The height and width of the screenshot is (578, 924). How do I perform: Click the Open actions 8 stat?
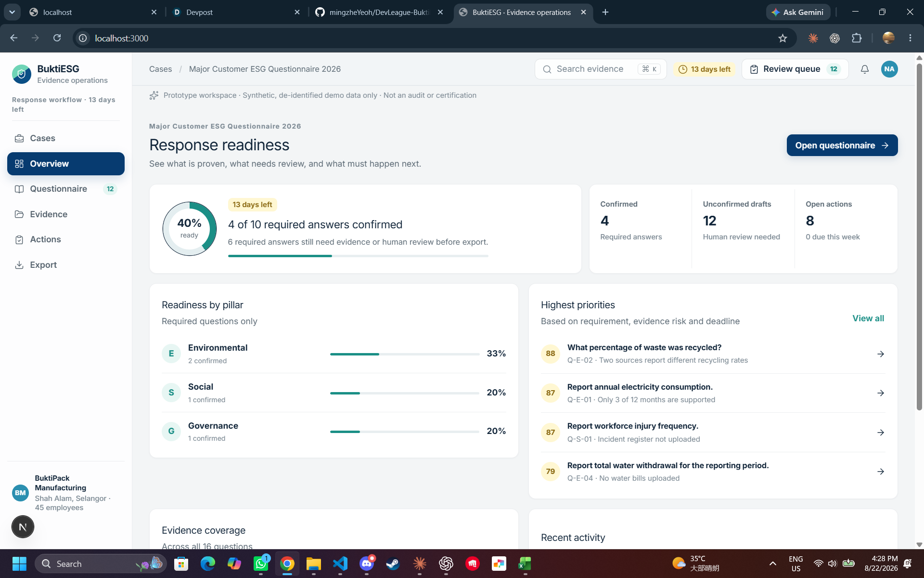point(846,229)
